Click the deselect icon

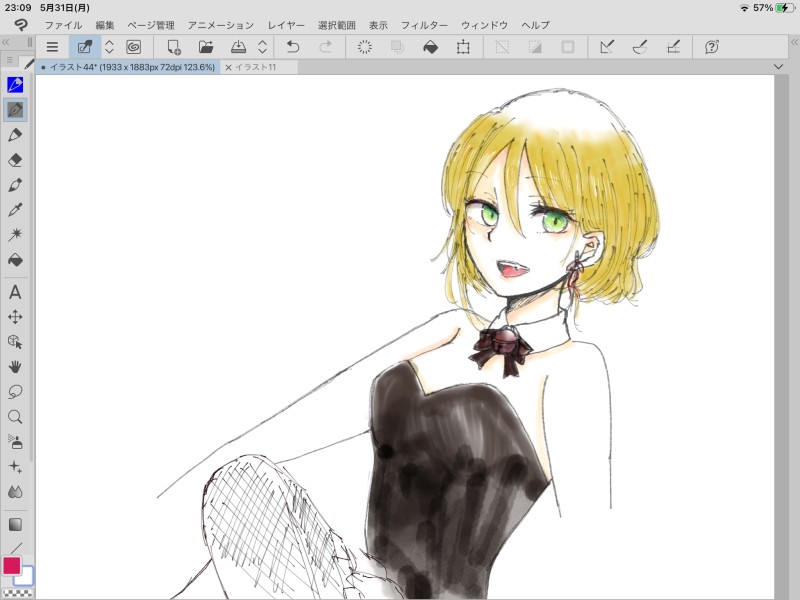[503, 47]
